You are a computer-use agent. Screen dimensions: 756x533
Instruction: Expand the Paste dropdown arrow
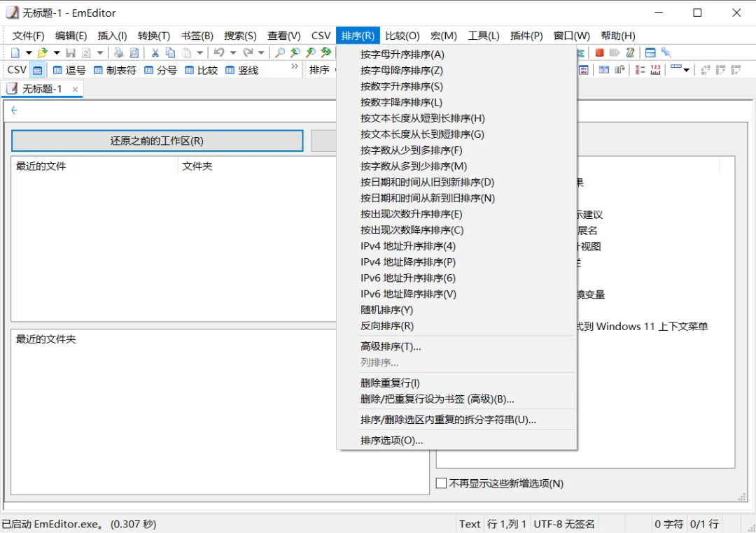click(199, 52)
